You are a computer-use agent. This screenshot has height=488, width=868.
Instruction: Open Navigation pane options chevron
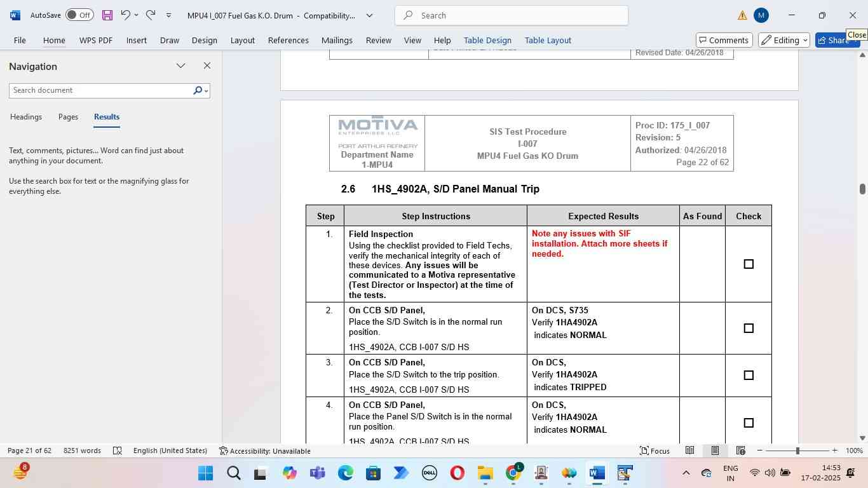point(181,65)
